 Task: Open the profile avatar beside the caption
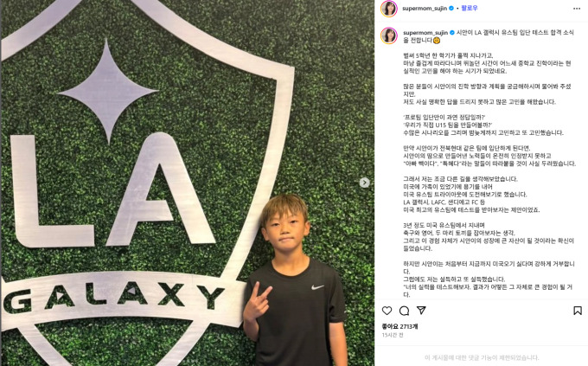389,35
